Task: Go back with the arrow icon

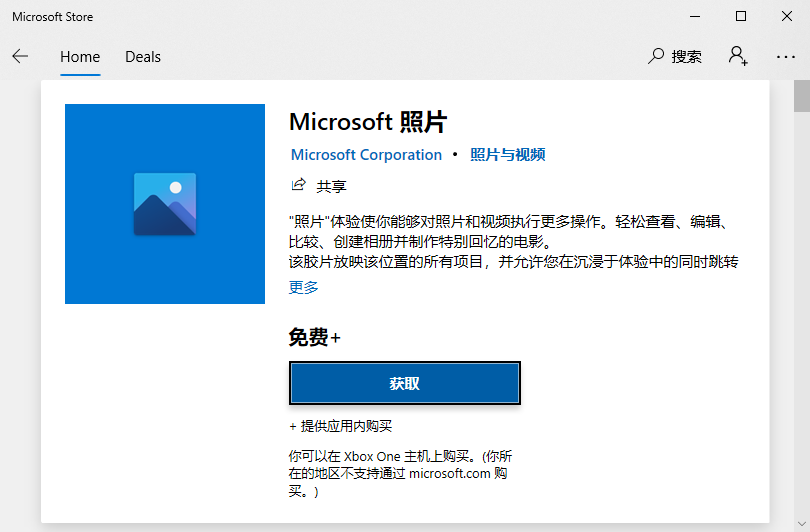Action: [20, 56]
